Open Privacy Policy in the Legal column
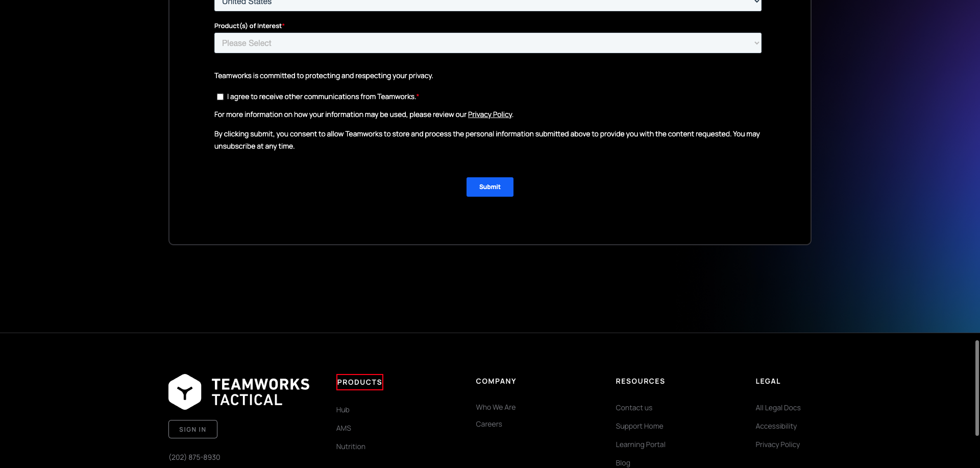Image resolution: width=980 pixels, height=468 pixels. tap(777, 444)
